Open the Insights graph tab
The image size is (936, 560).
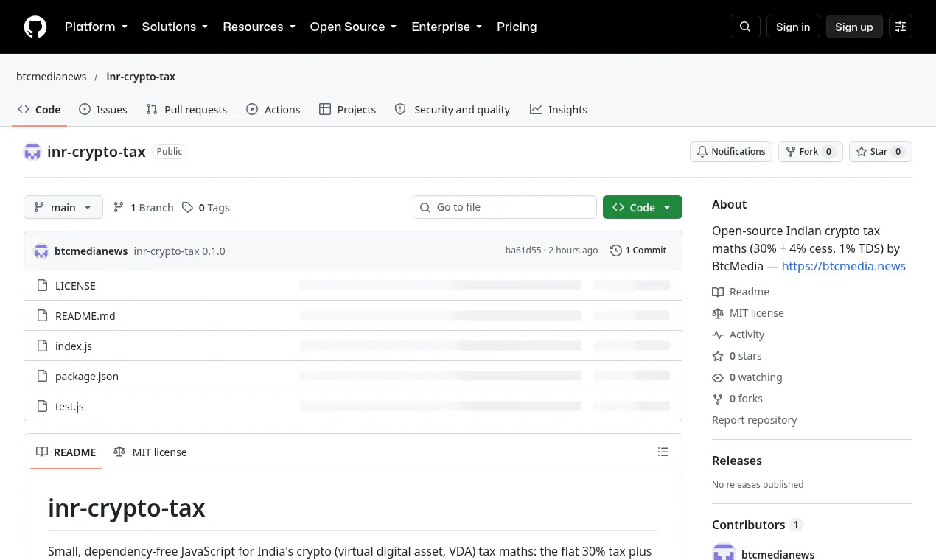coord(559,109)
